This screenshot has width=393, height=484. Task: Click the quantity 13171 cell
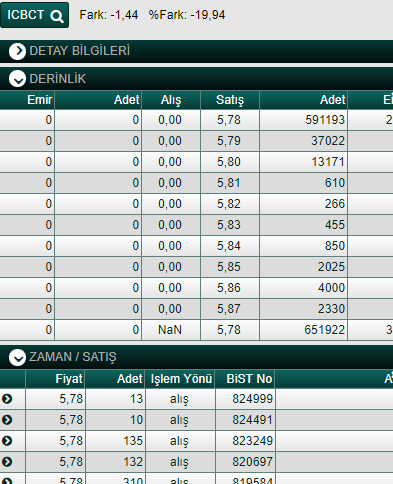[x=304, y=162]
